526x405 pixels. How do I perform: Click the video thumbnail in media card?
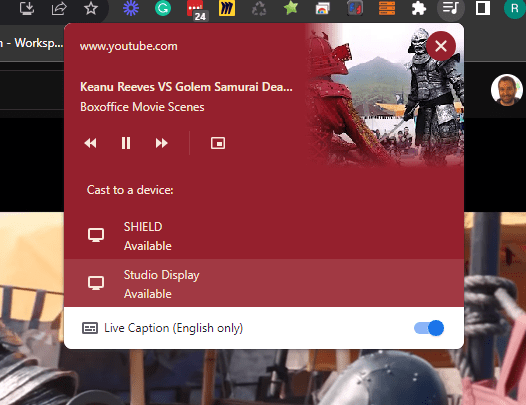tap(385, 95)
